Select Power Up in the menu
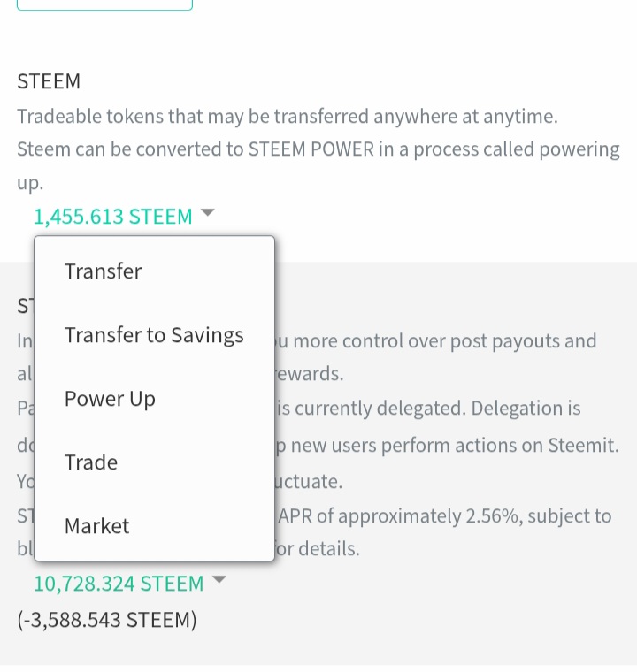The height and width of the screenshot is (672, 637). point(110,399)
